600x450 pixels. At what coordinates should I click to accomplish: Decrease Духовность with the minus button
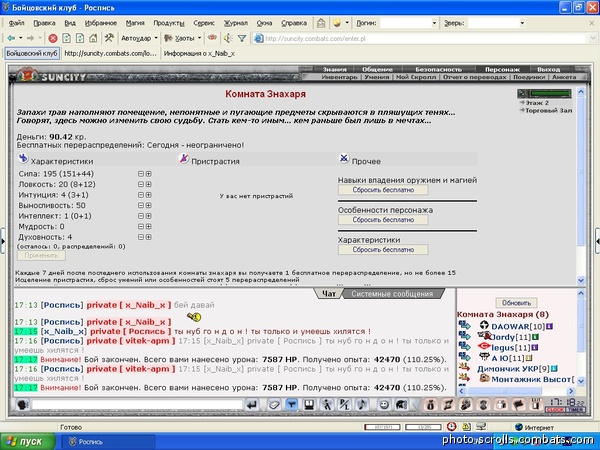pos(141,237)
